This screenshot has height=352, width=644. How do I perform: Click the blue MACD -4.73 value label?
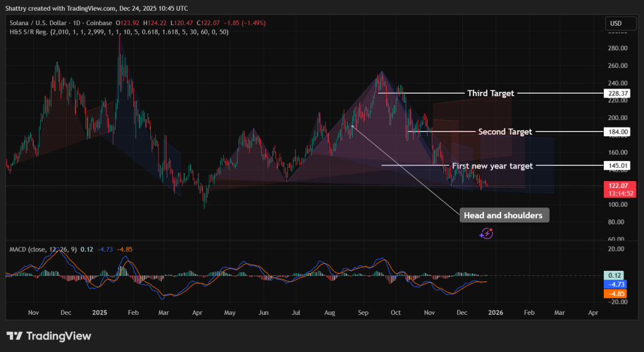tap(616, 284)
